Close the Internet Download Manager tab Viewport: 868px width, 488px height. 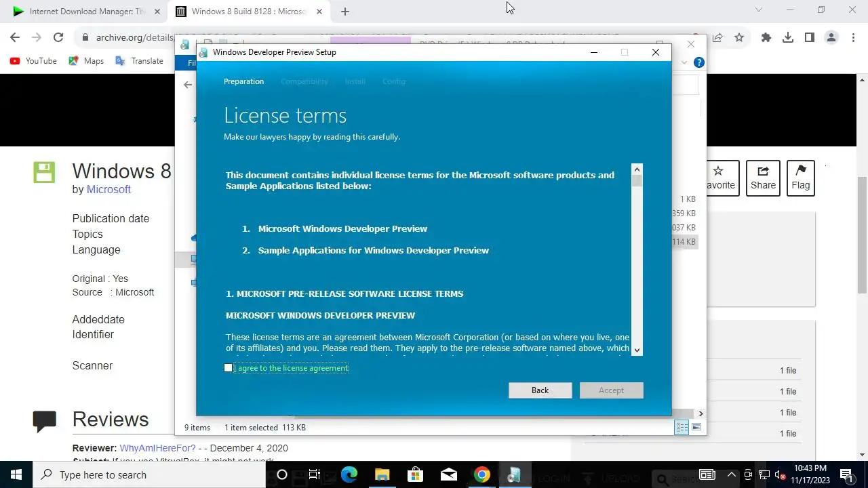click(x=157, y=12)
